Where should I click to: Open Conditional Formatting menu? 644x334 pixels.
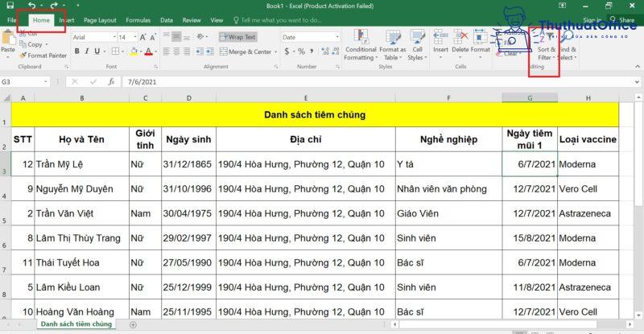[361, 45]
